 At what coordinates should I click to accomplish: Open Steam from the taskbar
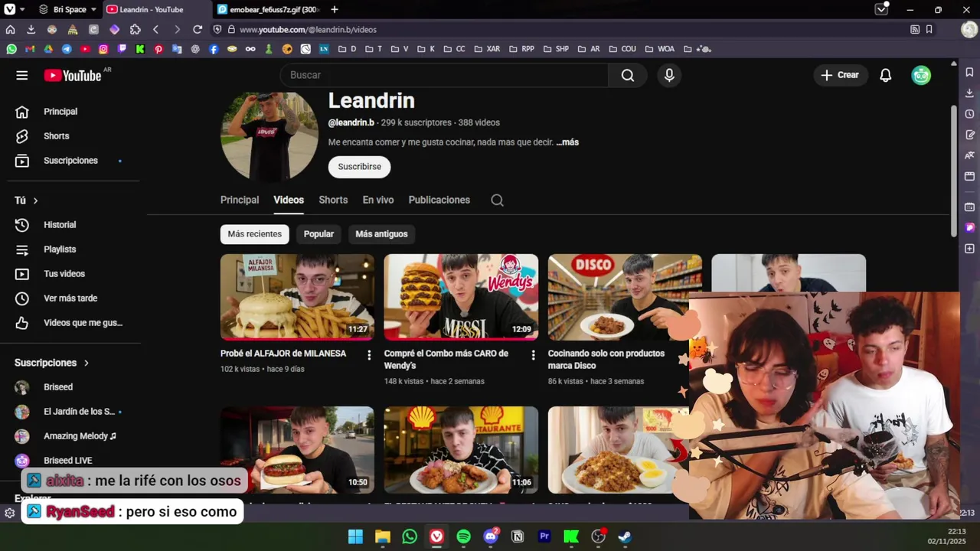point(625,536)
